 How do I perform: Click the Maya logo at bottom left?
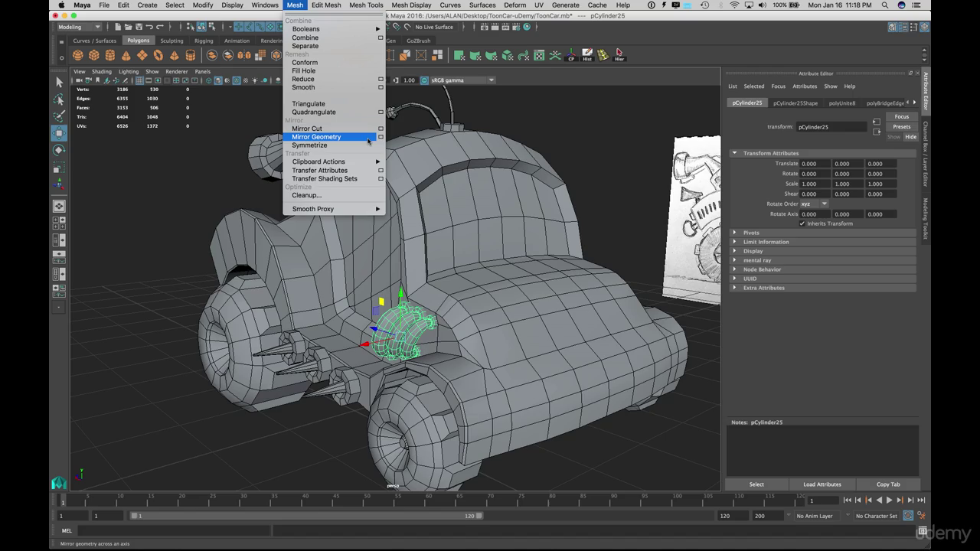pos(59,483)
